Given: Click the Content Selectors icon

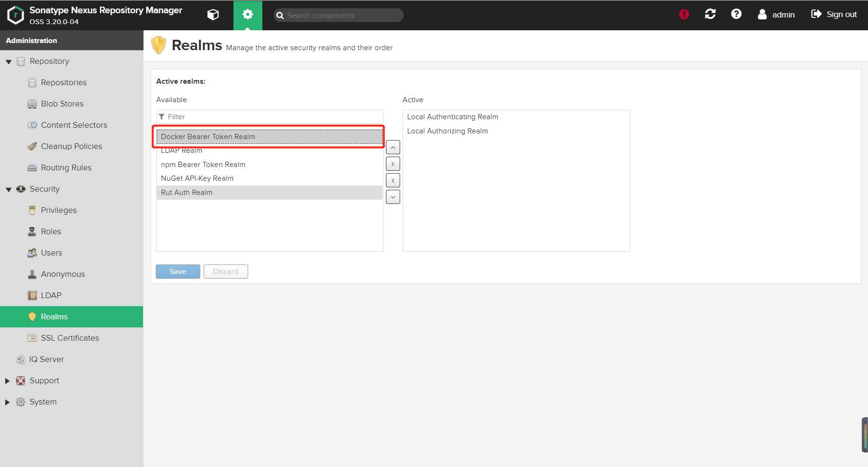Looking at the screenshot, I should 32,125.
